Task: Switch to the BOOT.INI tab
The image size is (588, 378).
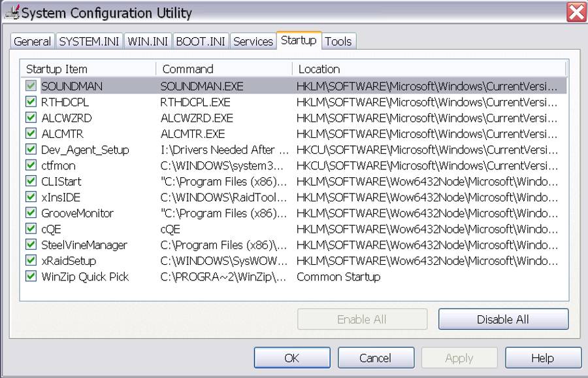Action: 201,41
